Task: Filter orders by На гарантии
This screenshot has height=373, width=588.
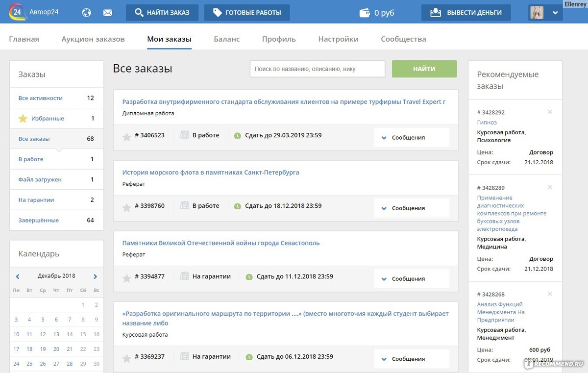Action: [x=56, y=200]
